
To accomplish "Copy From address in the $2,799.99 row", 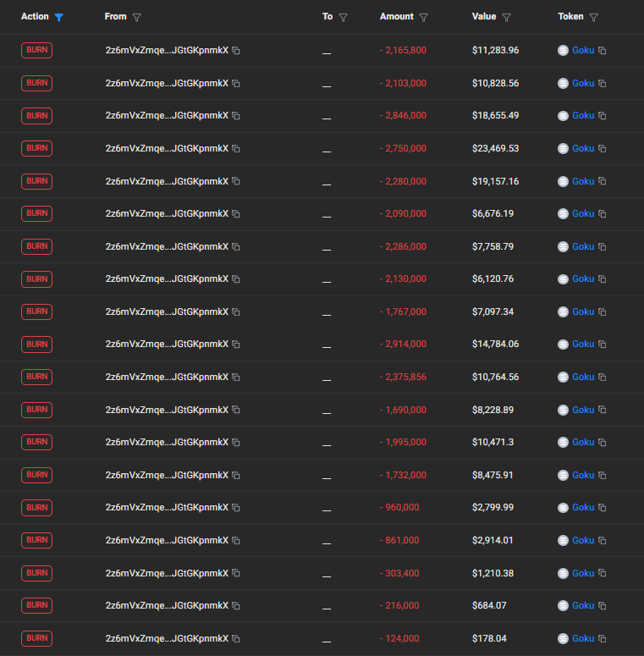I will 236,508.
